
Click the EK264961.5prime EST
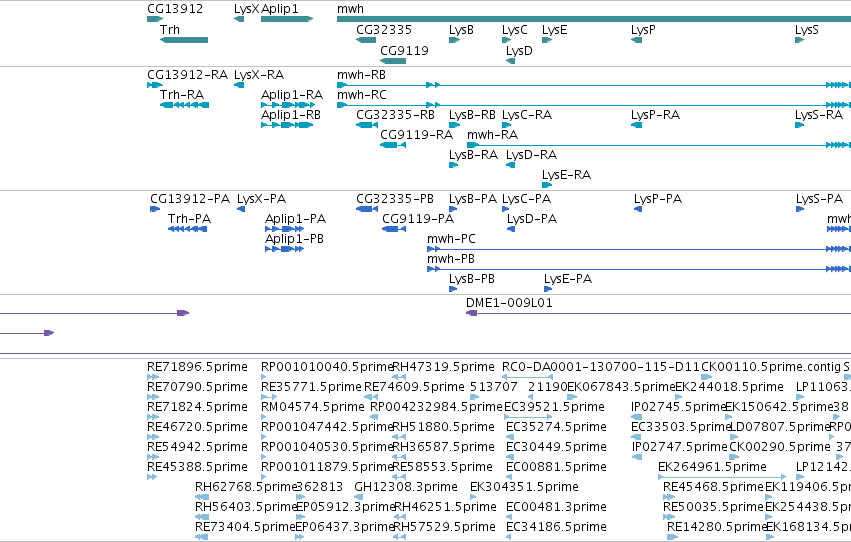(722, 477)
